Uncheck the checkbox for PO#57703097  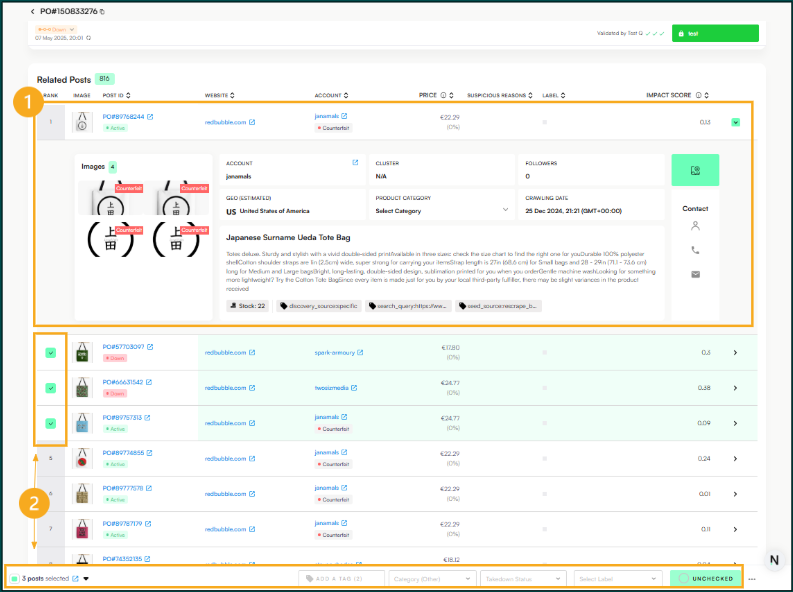(51, 353)
